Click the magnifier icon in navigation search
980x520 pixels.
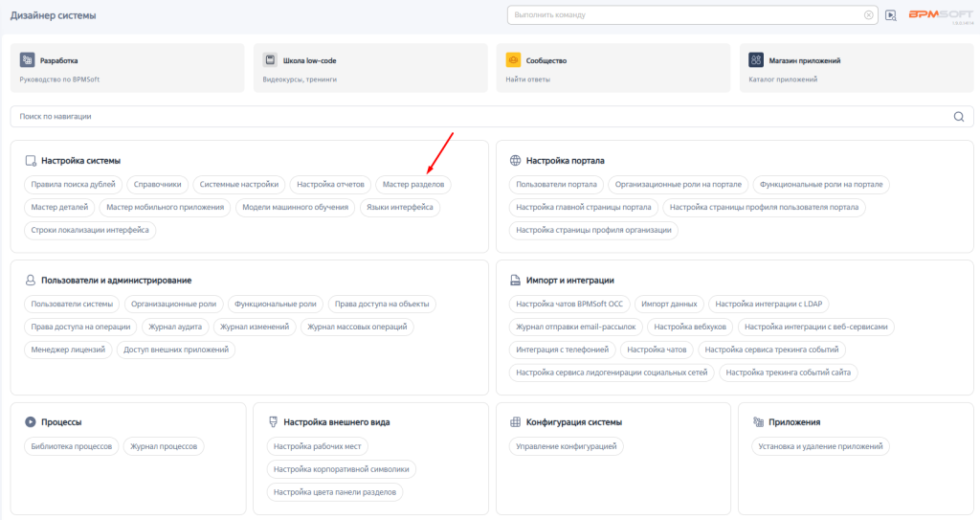pos(959,117)
